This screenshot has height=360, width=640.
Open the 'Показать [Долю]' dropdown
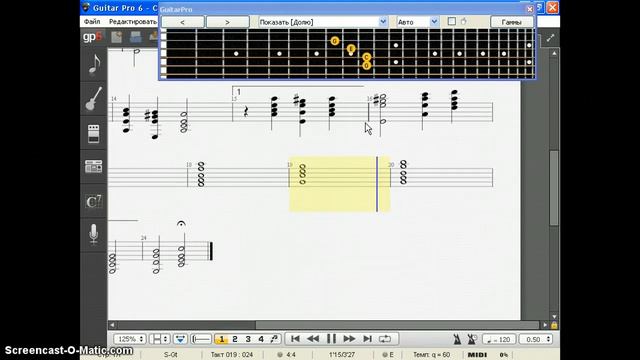322,22
